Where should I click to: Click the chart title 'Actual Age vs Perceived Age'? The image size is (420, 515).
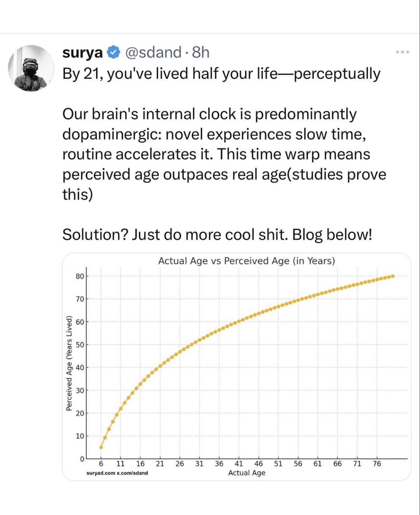pyautogui.click(x=247, y=261)
